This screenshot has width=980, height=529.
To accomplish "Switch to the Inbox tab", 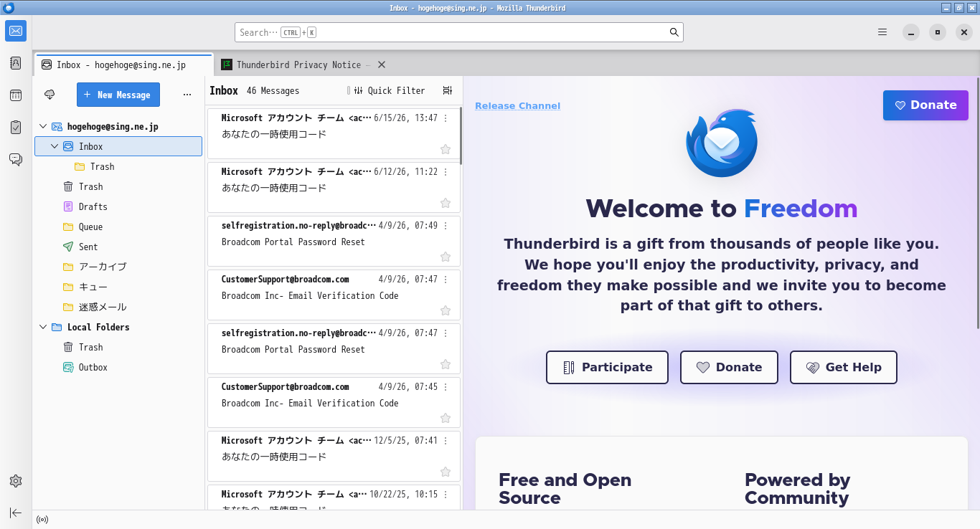I will point(123,65).
